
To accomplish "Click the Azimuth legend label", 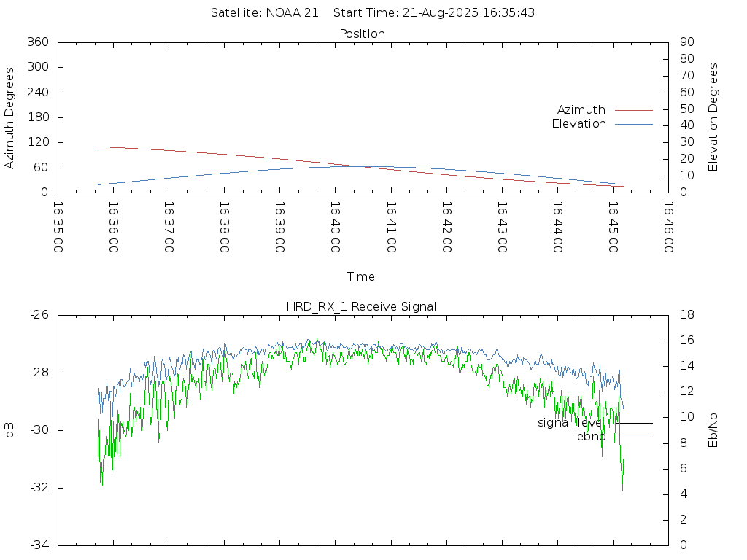I will 581,110.
